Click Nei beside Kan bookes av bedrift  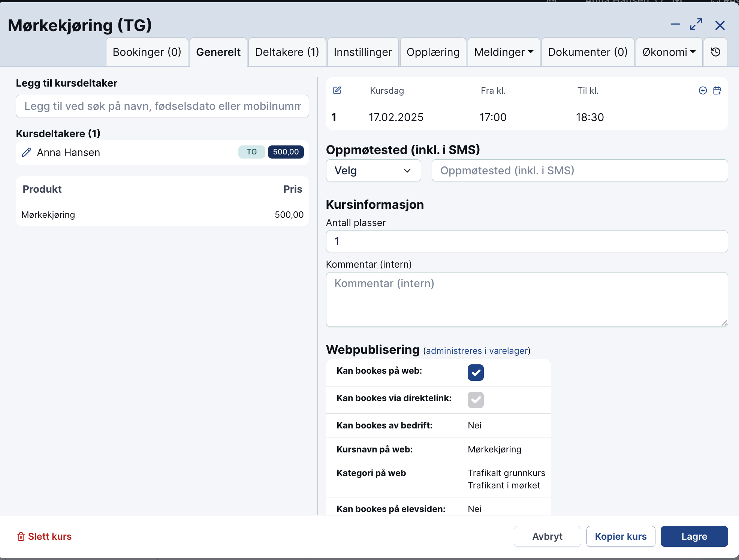[x=475, y=425]
